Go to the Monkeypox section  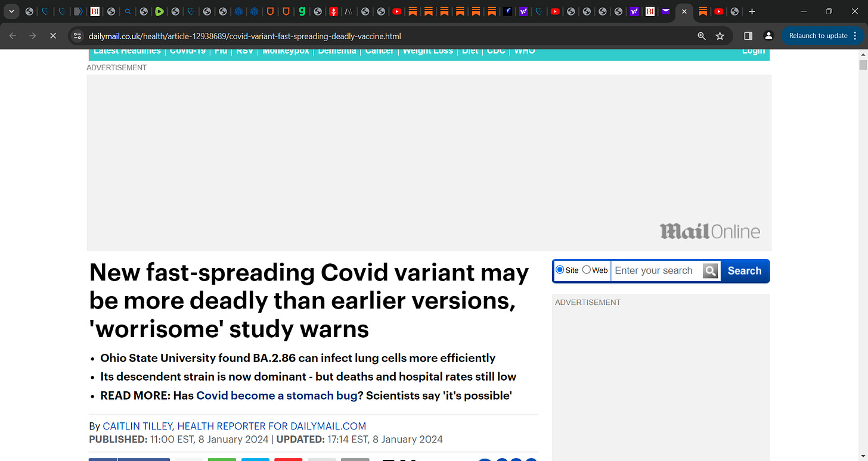point(286,51)
